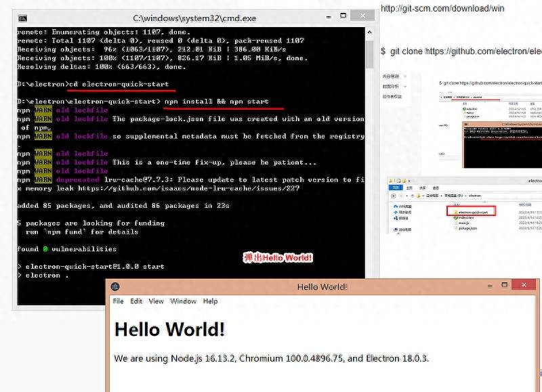Close the Hello World window

click(x=524, y=284)
